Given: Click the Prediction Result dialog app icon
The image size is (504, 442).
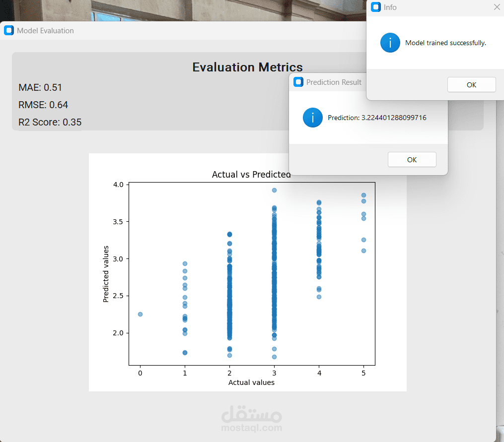Looking at the screenshot, I should tap(298, 82).
